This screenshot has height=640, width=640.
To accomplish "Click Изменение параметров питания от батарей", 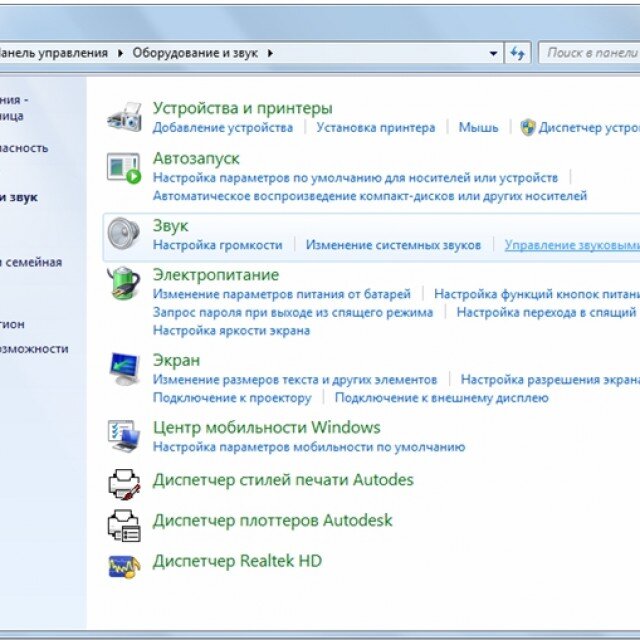I will 282,294.
